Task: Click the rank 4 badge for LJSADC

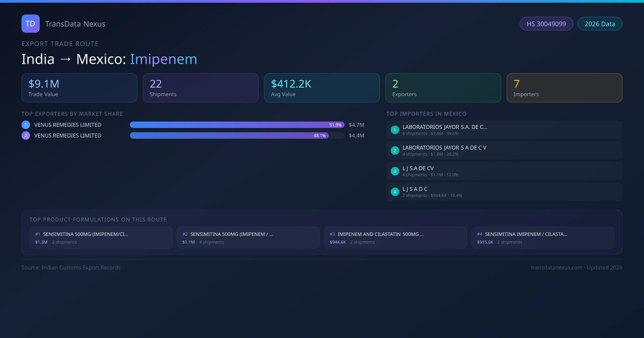Action: [395, 192]
